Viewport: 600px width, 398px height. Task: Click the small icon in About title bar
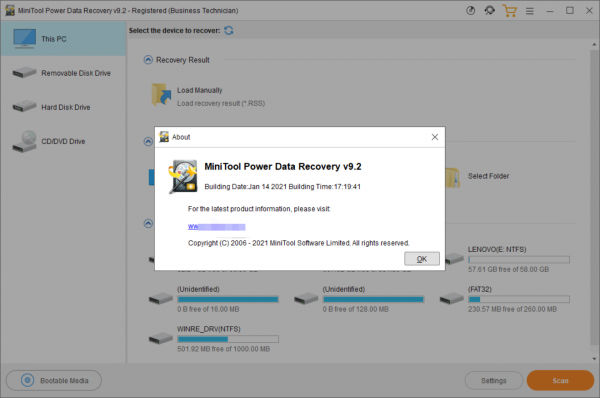click(x=164, y=137)
